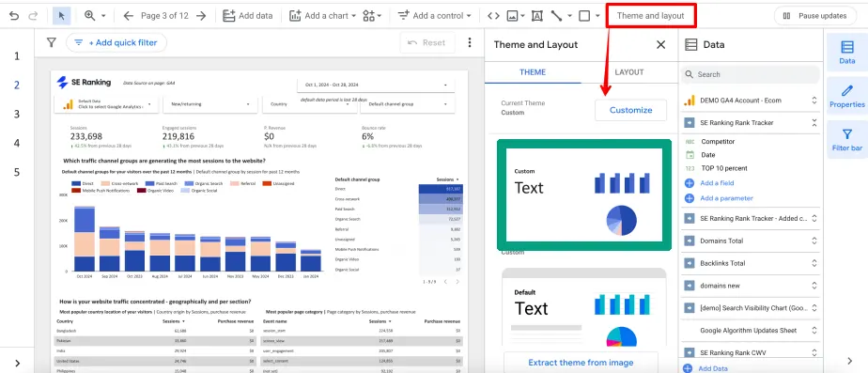Click the Undo arrow icon

click(x=14, y=16)
